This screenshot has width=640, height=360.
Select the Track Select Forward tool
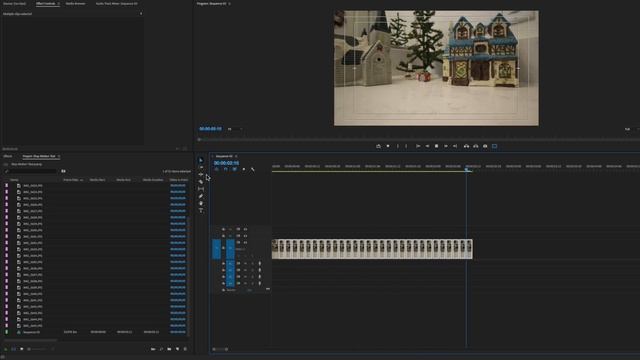[201, 167]
